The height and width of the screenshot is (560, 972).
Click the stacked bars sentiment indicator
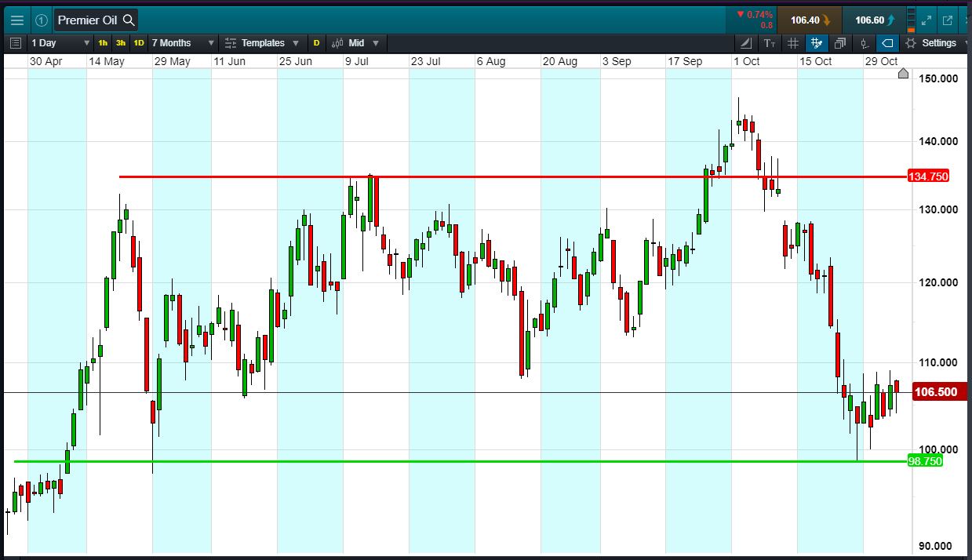coord(911,20)
